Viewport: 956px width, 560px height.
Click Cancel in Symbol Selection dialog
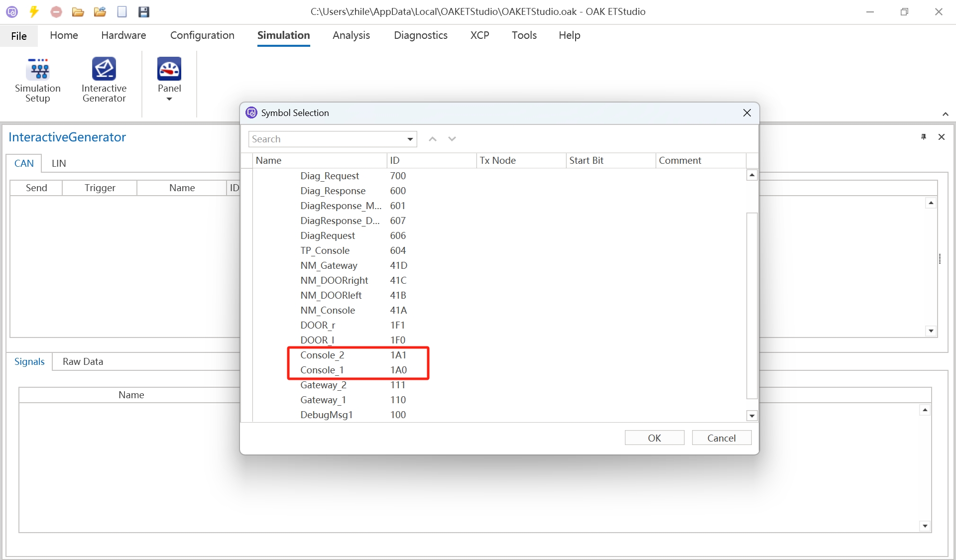[721, 438]
